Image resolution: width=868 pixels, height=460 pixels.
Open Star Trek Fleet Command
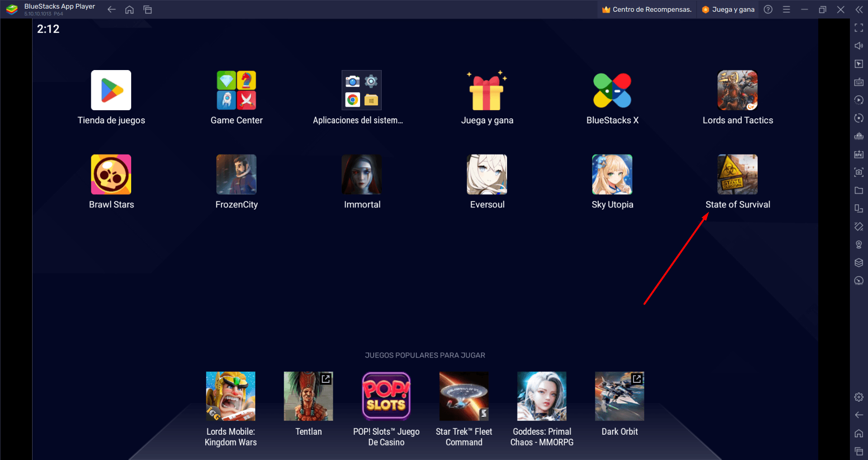(x=464, y=396)
